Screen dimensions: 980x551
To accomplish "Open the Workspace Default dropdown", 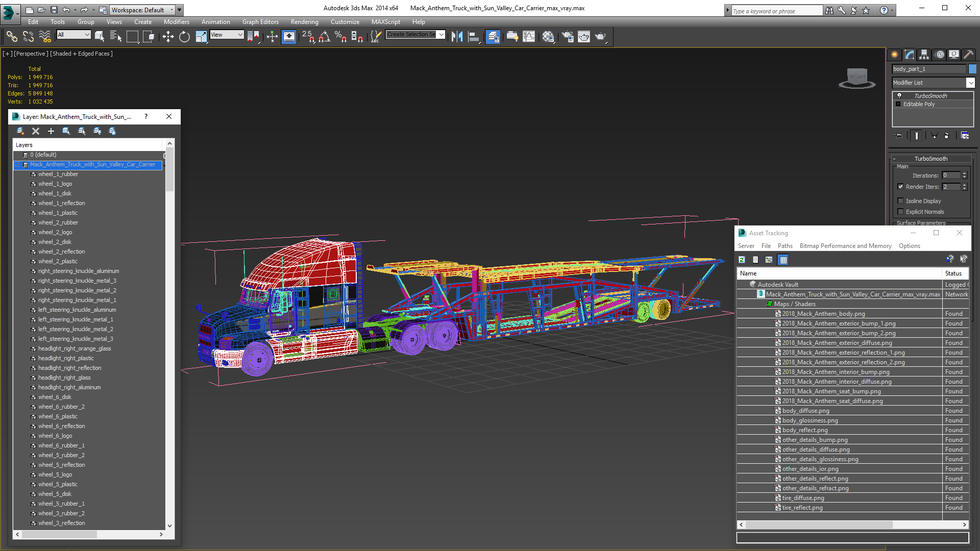I will click(x=143, y=10).
